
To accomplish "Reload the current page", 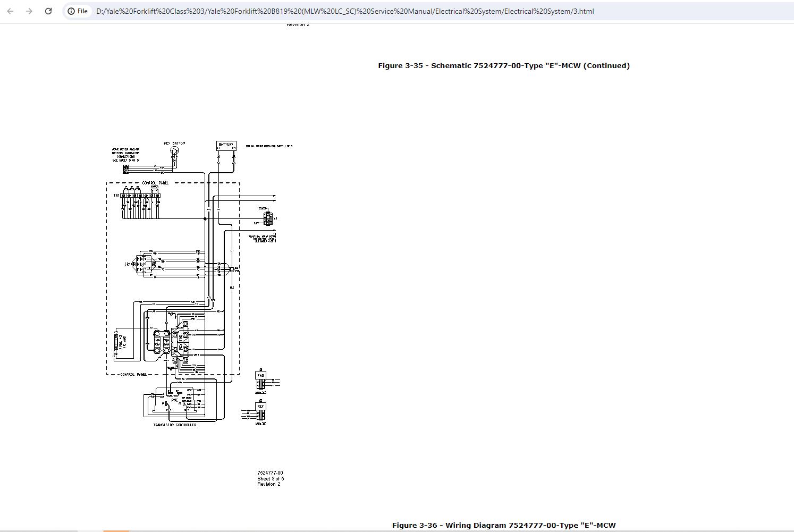I will (48, 11).
